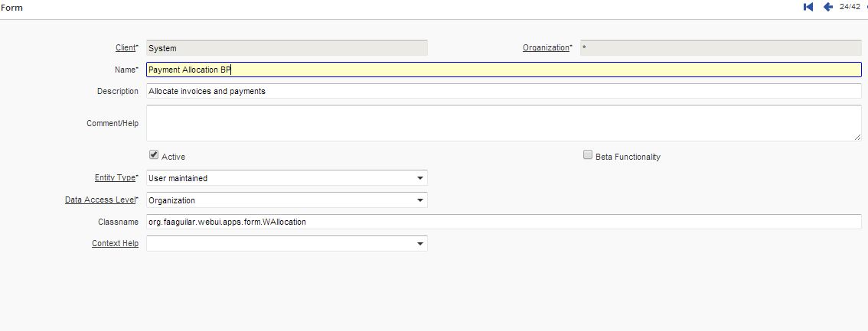The width and height of the screenshot is (868, 331).
Task: Click the Context Help label link
Action: pos(115,244)
